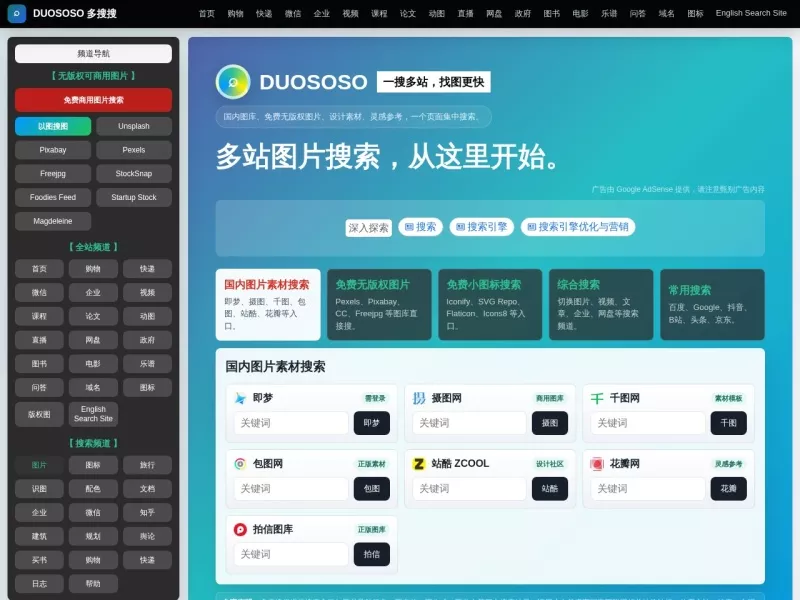The image size is (800, 600).
Task: Open Magdeleine in the sidebar
Action: tap(53, 221)
